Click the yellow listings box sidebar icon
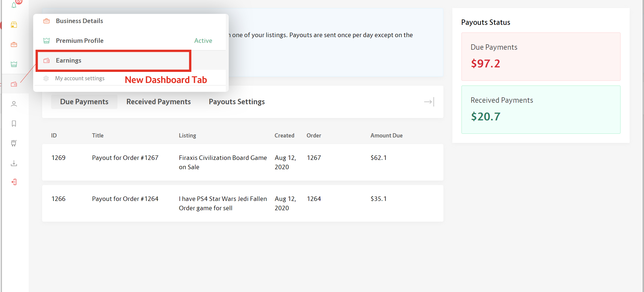This screenshot has width=644, height=292. [x=14, y=25]
